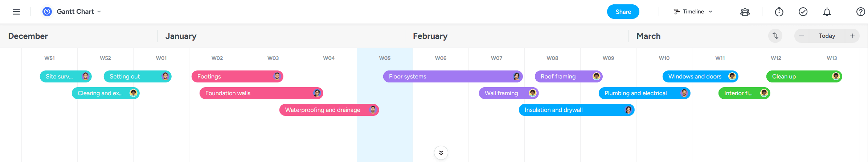Click the assignee avatar on Clean up
This screenshot has width=868, height=162.
tap(836, 76)
